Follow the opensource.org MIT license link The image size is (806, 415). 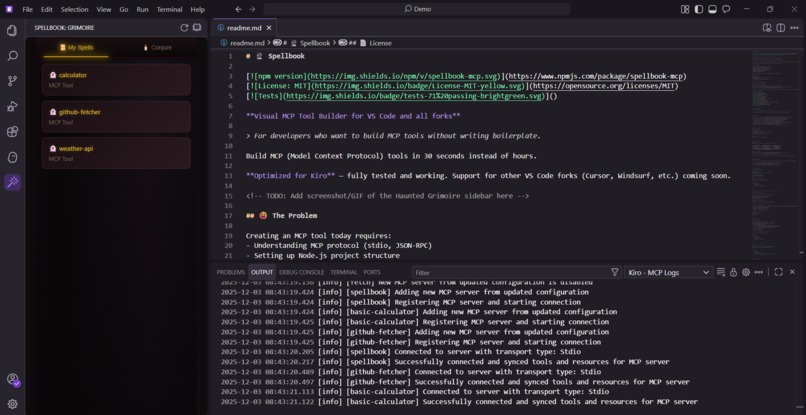click(x=603, y=86)
